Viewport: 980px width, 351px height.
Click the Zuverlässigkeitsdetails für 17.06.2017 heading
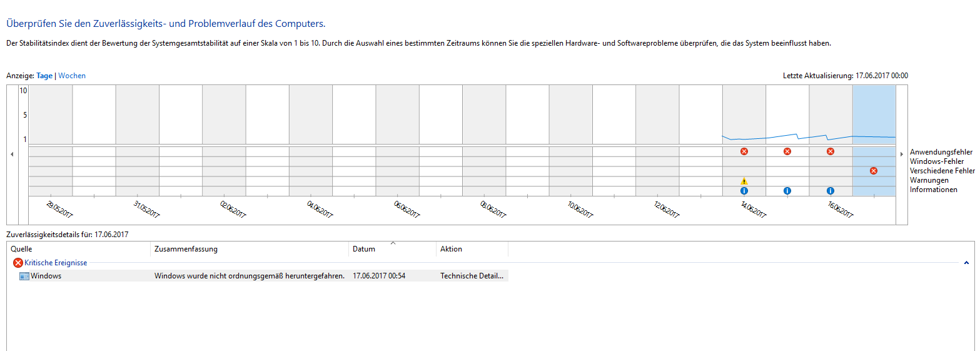click(x=68, y=235)
